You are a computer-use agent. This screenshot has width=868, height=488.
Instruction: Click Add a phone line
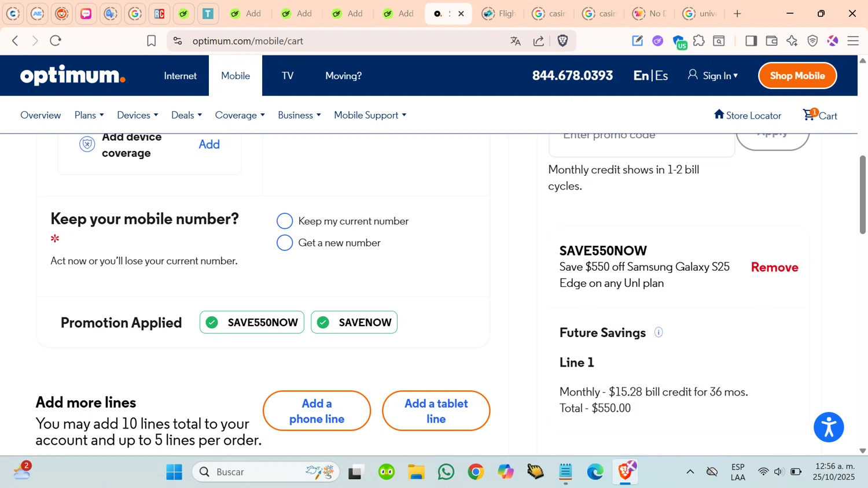click(317, 411)
